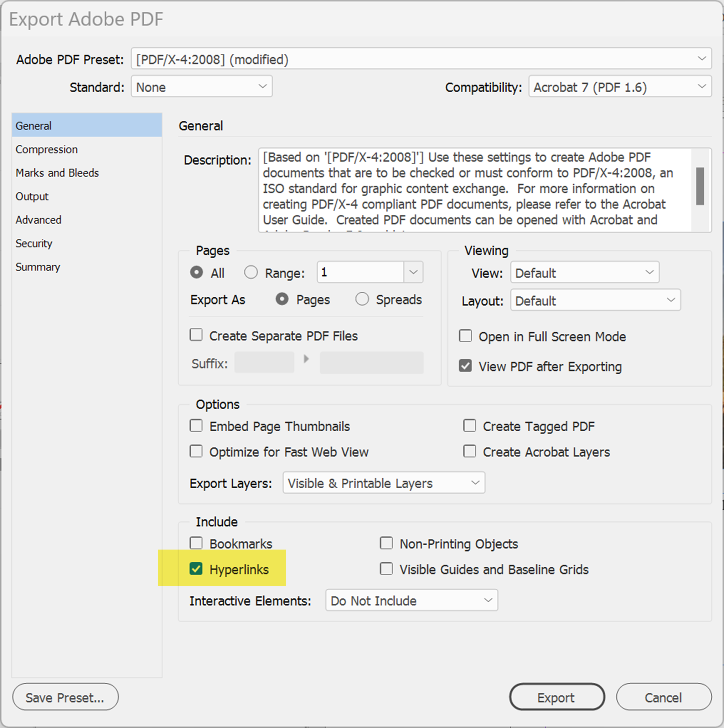Screen dimensions: 724x728
Task: Switch to the Compression settings panel
Action: pyautogui.click(x=47, y=149)
